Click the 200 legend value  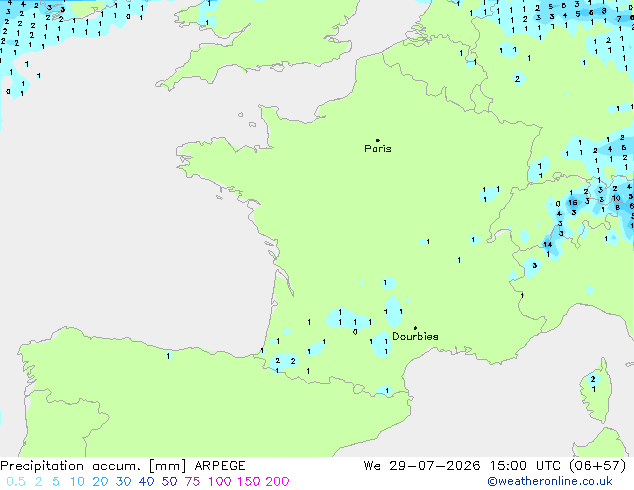coord(277,482)
